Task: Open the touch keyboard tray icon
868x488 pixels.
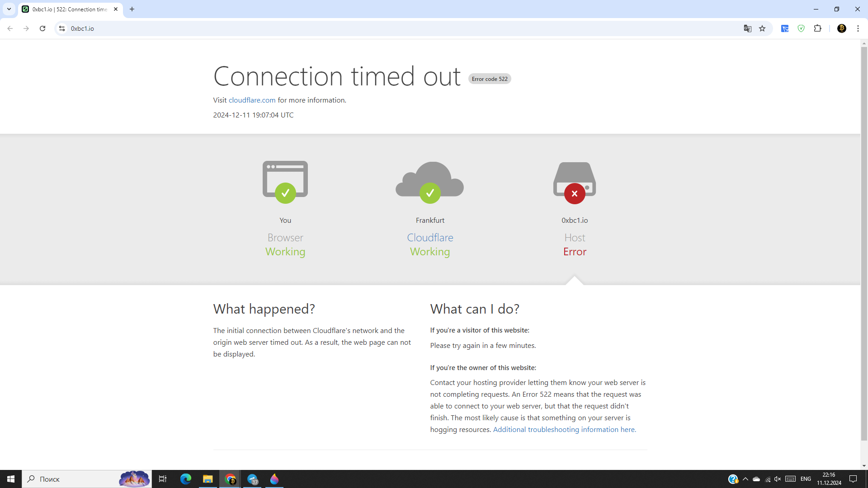Action: pyautogui.click(x=791, y=479)
